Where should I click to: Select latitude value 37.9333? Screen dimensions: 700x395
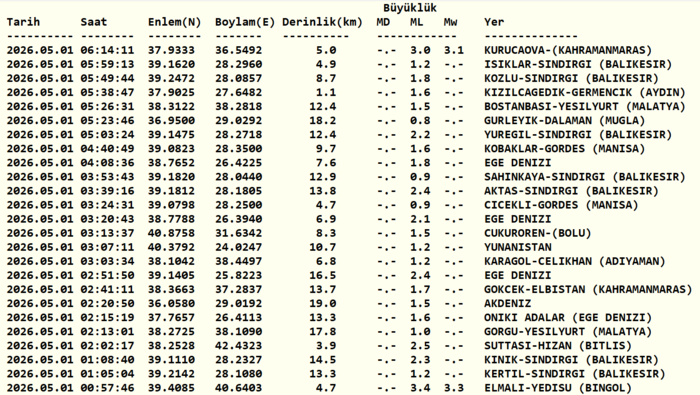[171, 50]
